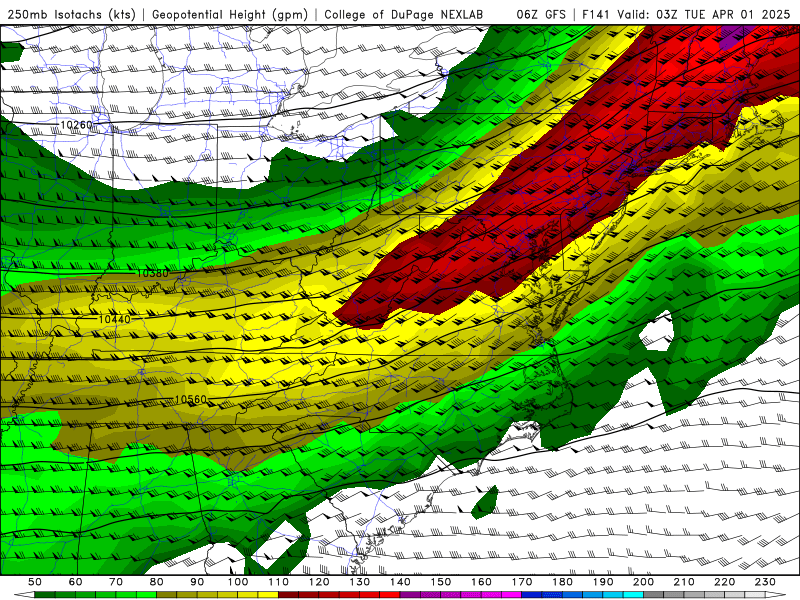Click the 10260 height contour label
This screenshot has width=800, height=600.
pos(77,125)
